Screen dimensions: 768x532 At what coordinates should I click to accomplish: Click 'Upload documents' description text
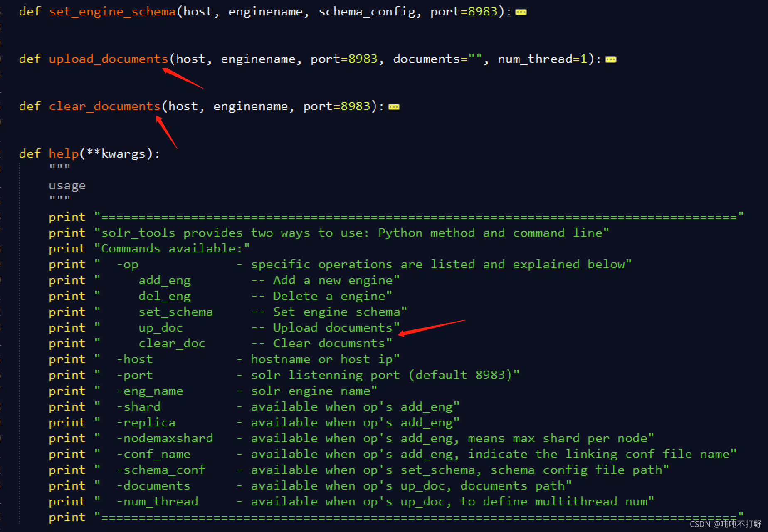tap(333, 328)
